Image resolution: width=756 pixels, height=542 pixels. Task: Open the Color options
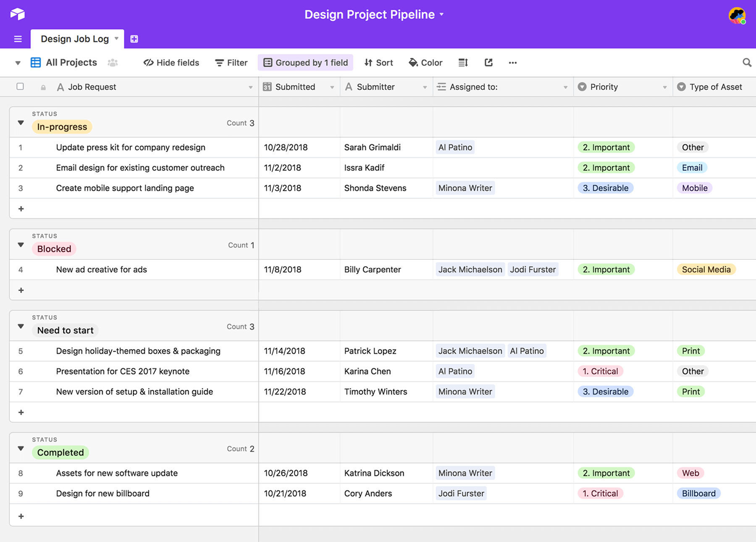(426, 63)
